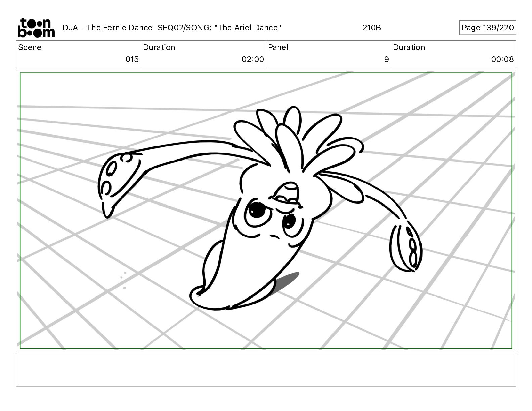
Task: Click the 'Scene' label
Action: (x=30, y=47)
